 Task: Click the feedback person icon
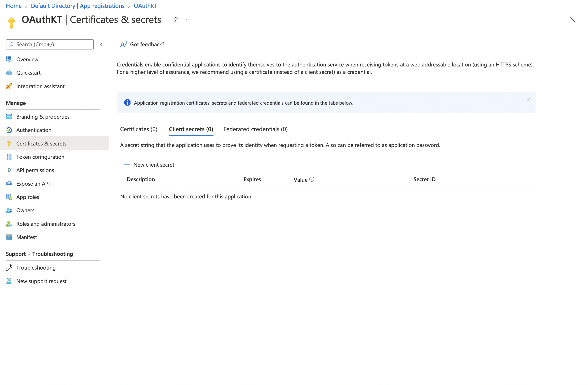124,44
